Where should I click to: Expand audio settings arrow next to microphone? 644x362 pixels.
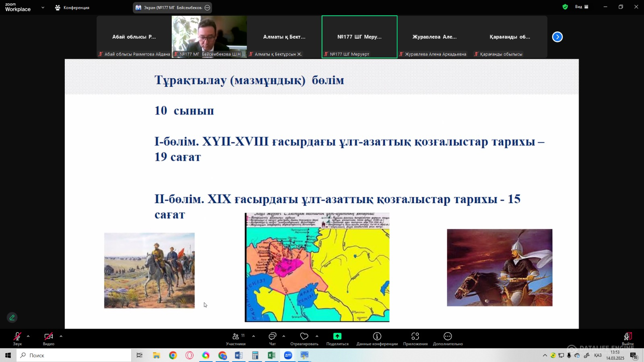[x=28, y=336]
